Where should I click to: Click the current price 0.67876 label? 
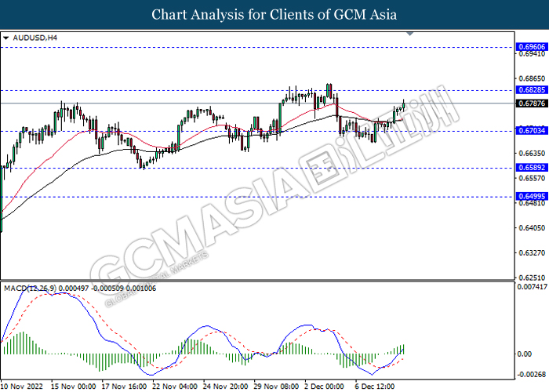[x=532, y=103]
